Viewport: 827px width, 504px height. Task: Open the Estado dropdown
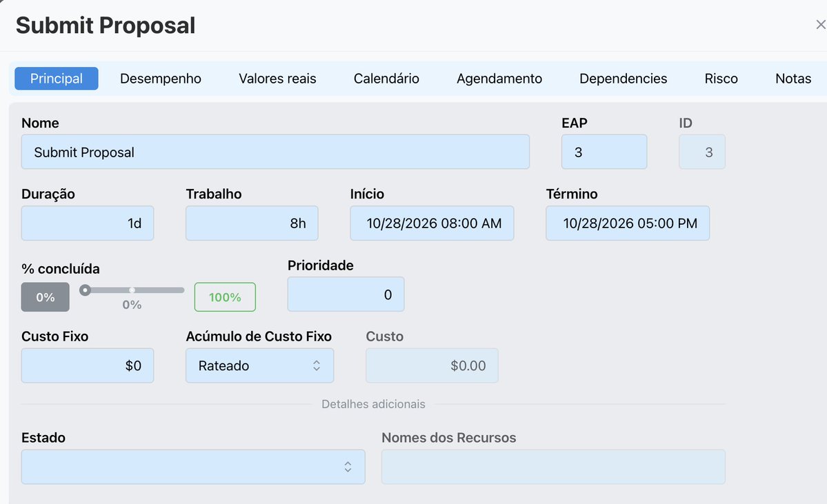click(193, 467)
